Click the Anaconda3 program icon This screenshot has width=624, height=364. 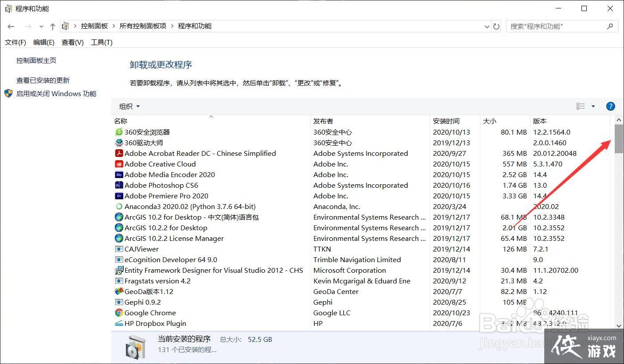[119, 206]
